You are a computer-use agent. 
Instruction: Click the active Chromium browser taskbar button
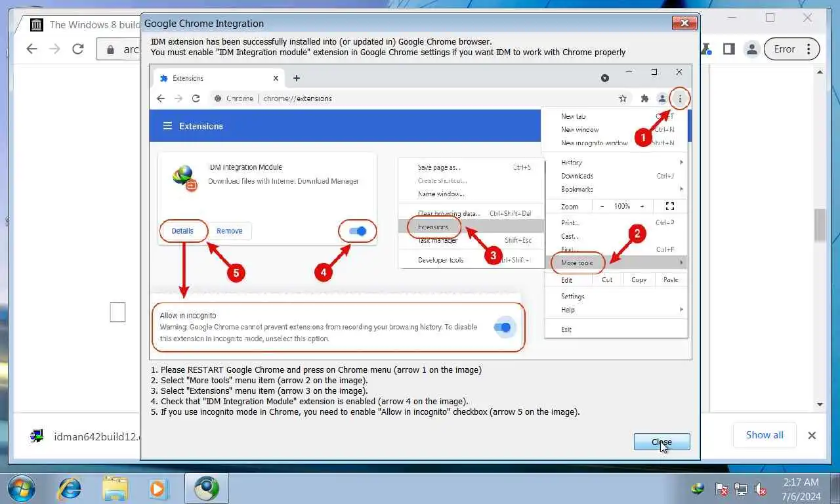tap(207, 488)
